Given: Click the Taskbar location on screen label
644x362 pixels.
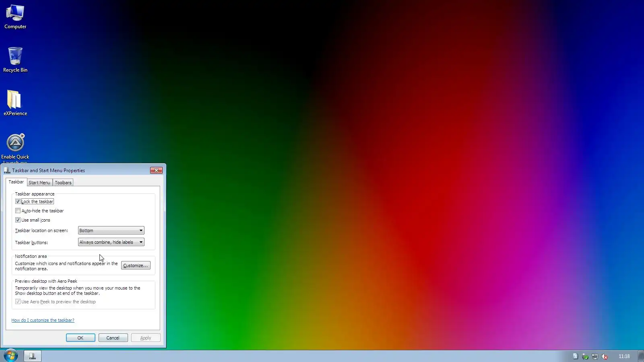Looking at the screenshot, I should pyautogui.click(x=41, y=230).
